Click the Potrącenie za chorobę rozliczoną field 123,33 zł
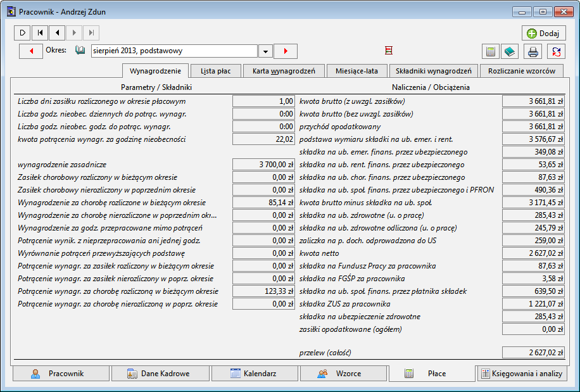 tap(264, 291)
